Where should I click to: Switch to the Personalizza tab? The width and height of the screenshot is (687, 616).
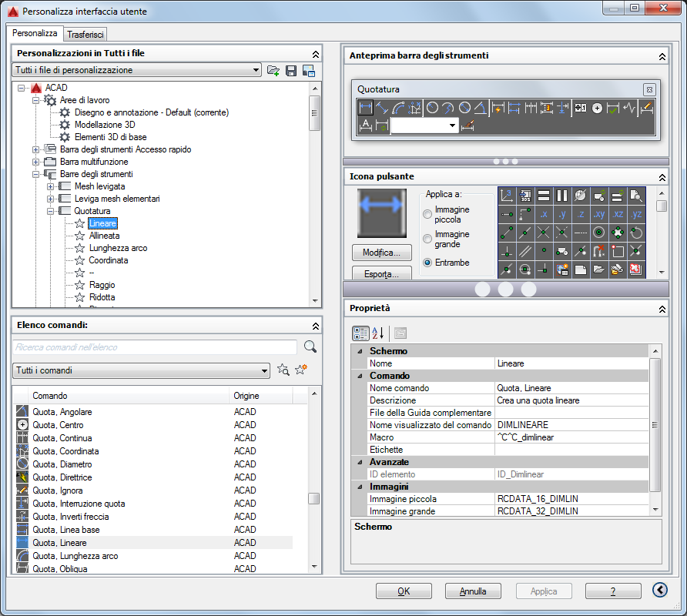[35, 33]
